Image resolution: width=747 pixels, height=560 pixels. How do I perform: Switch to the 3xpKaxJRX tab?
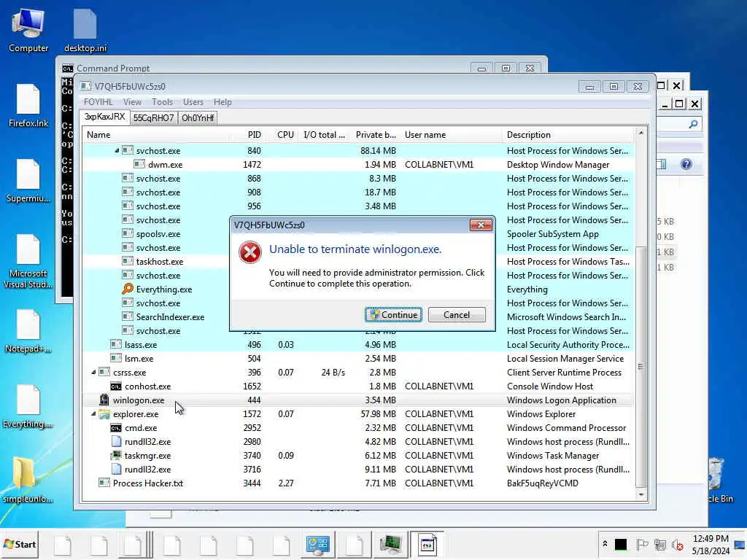tap(105, 117)
